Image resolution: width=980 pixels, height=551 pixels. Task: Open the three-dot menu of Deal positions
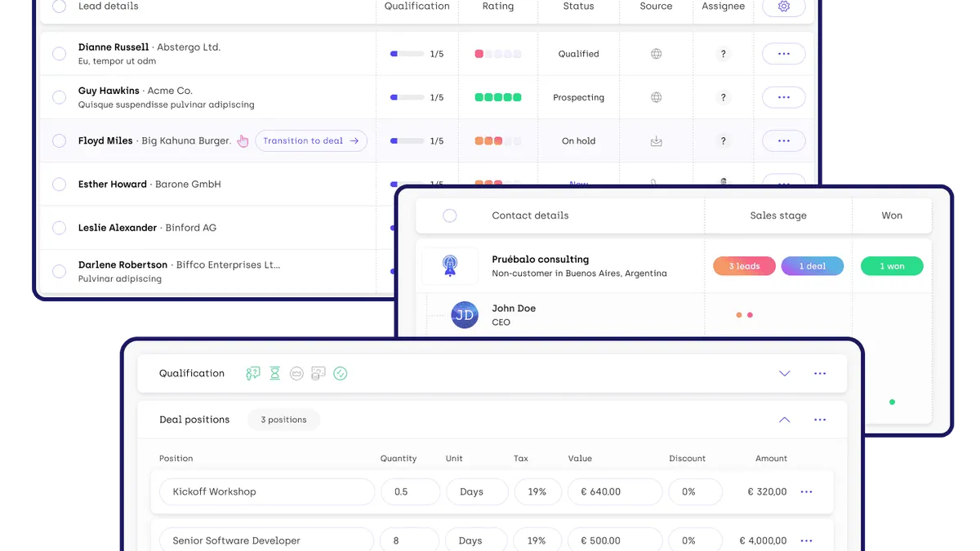(x=820, y=420)
